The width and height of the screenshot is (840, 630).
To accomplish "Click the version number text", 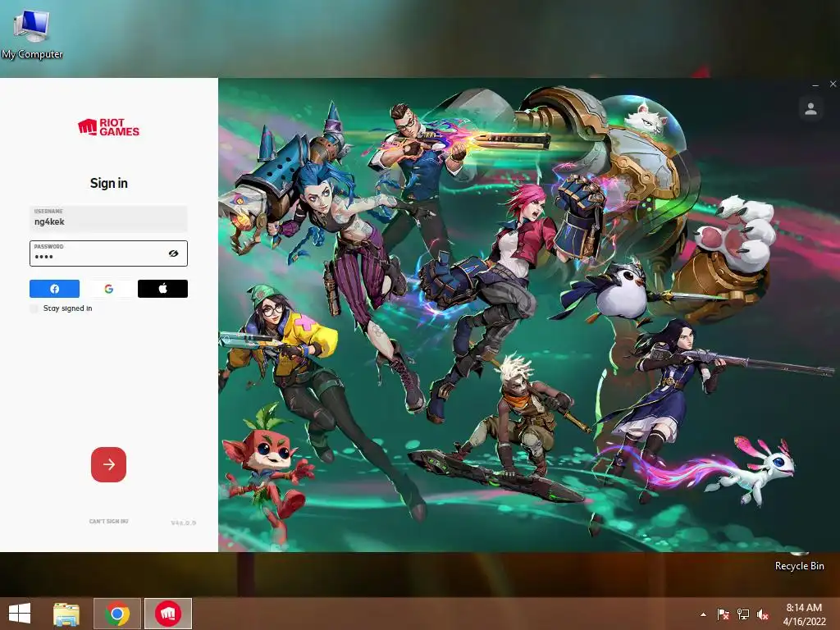I will [x=183, y=523].
